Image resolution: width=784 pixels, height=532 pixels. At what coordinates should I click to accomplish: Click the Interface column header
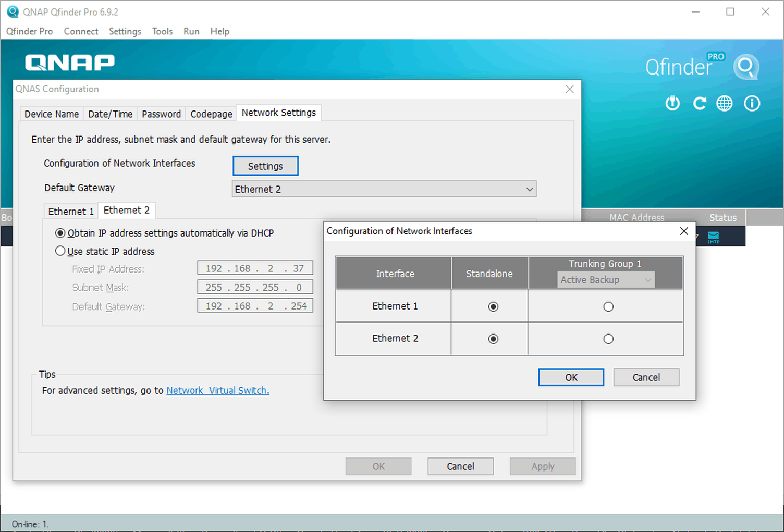pyautogui.click(x=395, y=274)
